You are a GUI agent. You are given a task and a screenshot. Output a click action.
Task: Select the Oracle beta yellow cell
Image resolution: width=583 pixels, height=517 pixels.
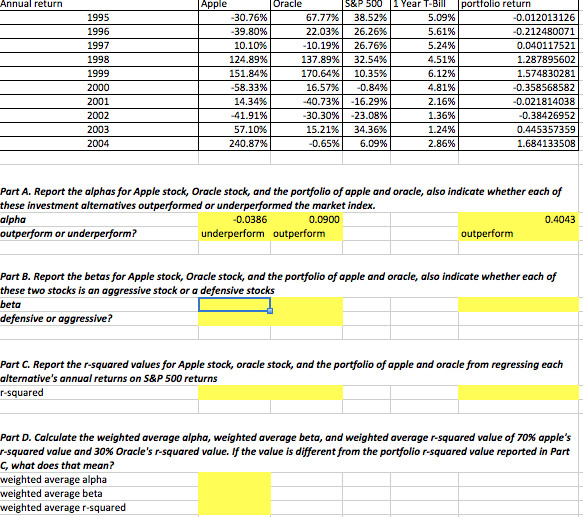[306, 305]
